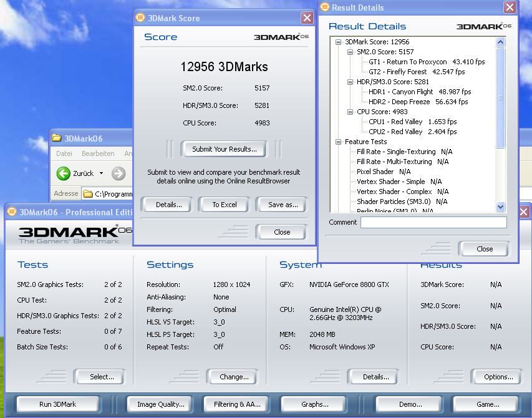Close the Result Details window with X
Image resolution: width=532 pixels, height=418 pixels.
tap(510, 7)
